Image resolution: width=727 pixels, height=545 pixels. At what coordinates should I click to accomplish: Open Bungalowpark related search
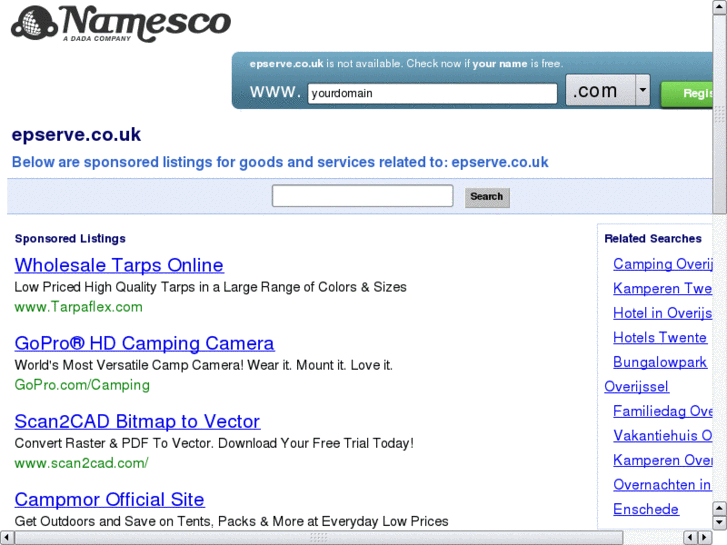pos(660,362)
